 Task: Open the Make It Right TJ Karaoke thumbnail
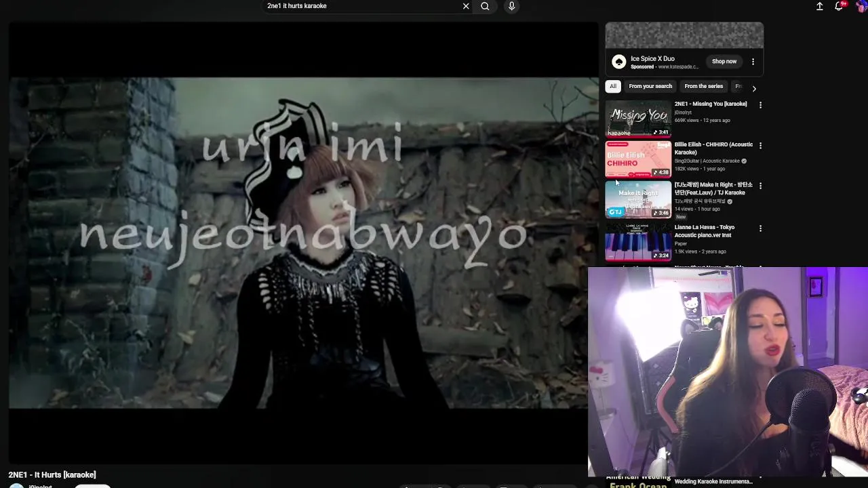(638, 200)
